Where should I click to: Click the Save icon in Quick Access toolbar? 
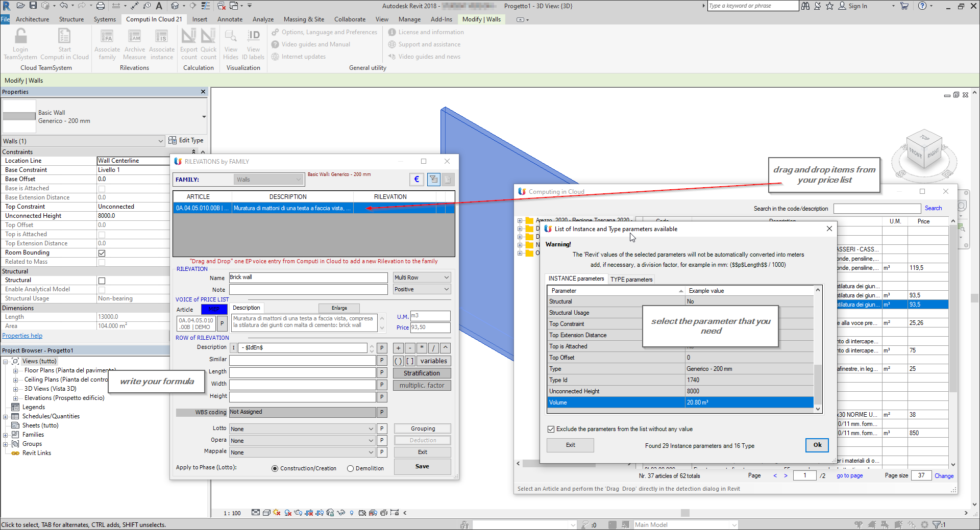click(x=33, y=6)
